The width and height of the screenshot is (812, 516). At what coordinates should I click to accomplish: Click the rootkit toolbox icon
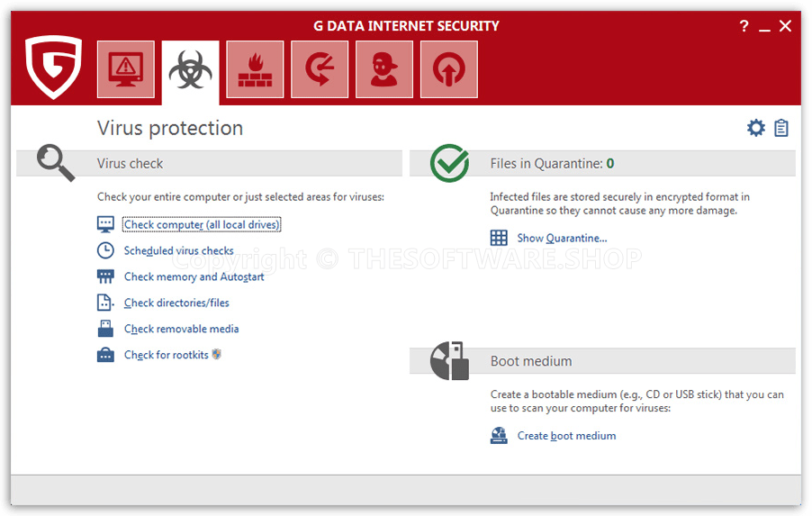(x=105, y=355)
